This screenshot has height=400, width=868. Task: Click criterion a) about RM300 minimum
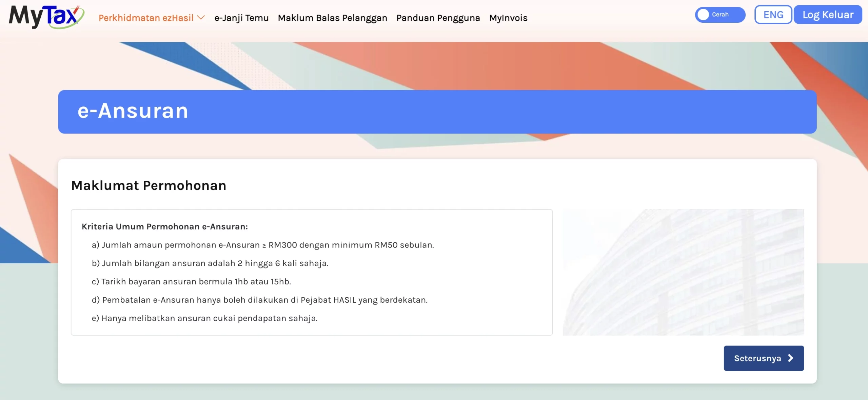point(263,245)
